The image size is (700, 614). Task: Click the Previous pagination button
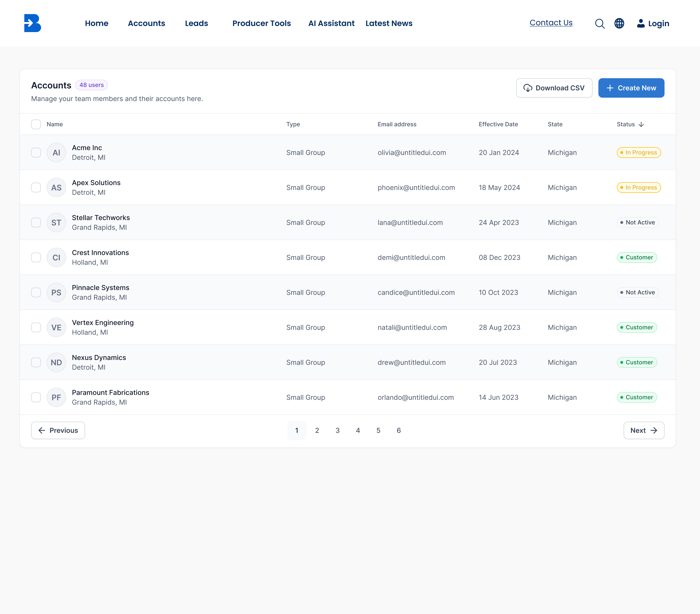58,430
